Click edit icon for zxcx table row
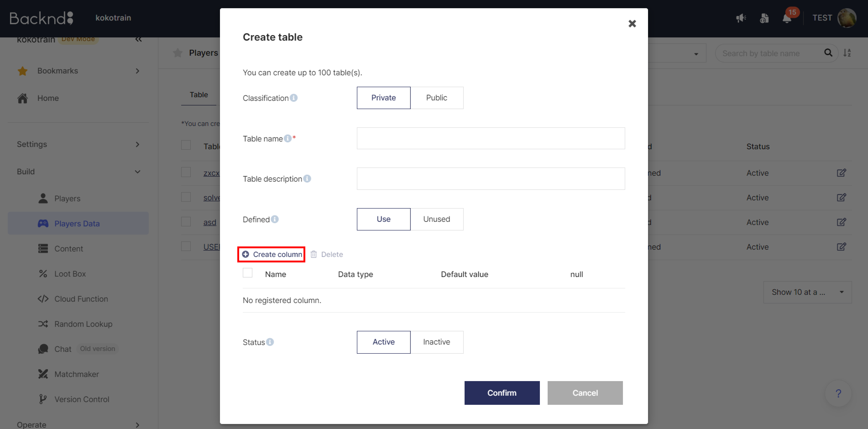 coord(841,173)
